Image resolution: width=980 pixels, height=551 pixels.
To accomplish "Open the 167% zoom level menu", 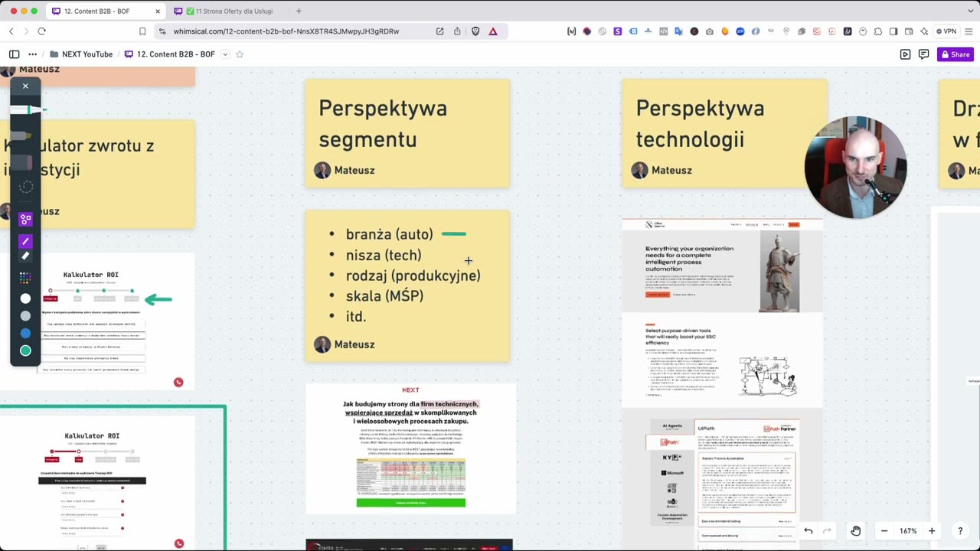I will (908, 530).
